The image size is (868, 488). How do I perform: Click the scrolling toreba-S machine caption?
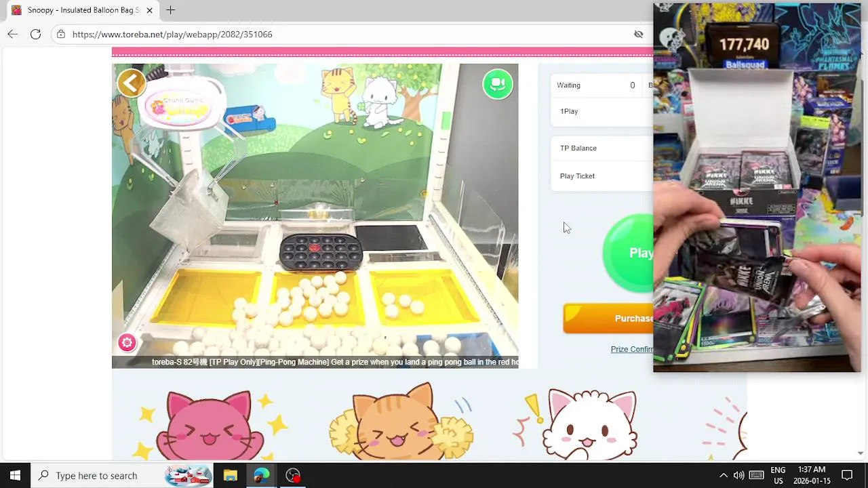coord(335,362)
